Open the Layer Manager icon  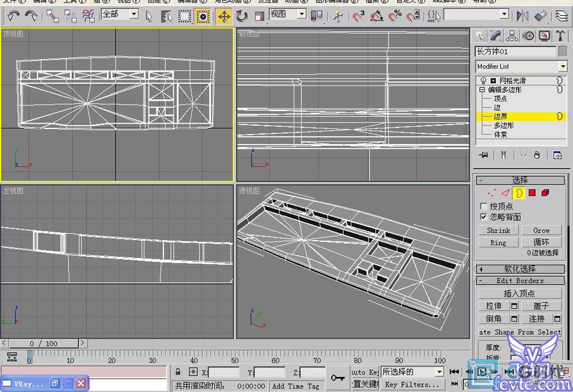[562, 16]
